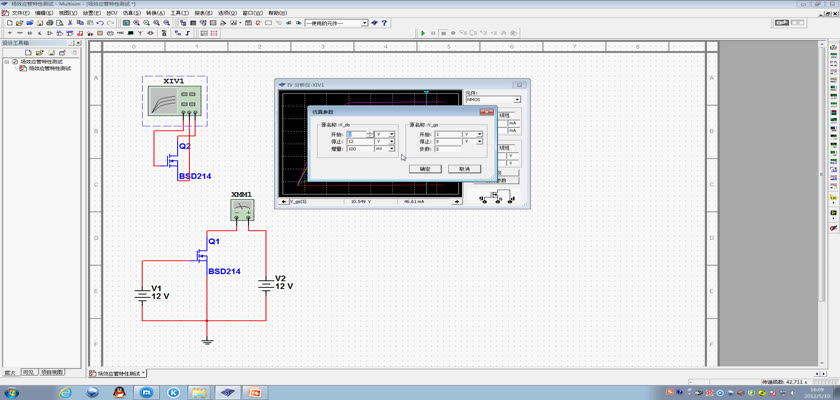The width and height of the screenshot is (840, 400).
Task: Click the Windows Start button
Action: [x=11, y=393]
